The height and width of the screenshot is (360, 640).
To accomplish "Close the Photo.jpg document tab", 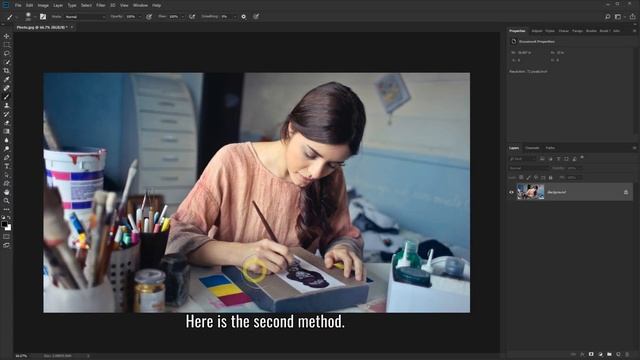I will click(72, 27).
